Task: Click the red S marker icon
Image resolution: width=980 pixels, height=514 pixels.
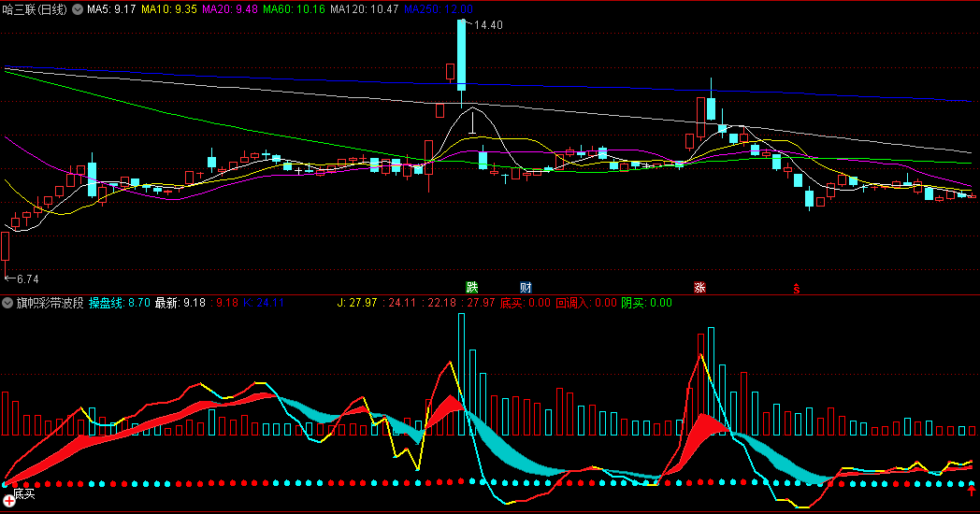Action: [797, 288]
